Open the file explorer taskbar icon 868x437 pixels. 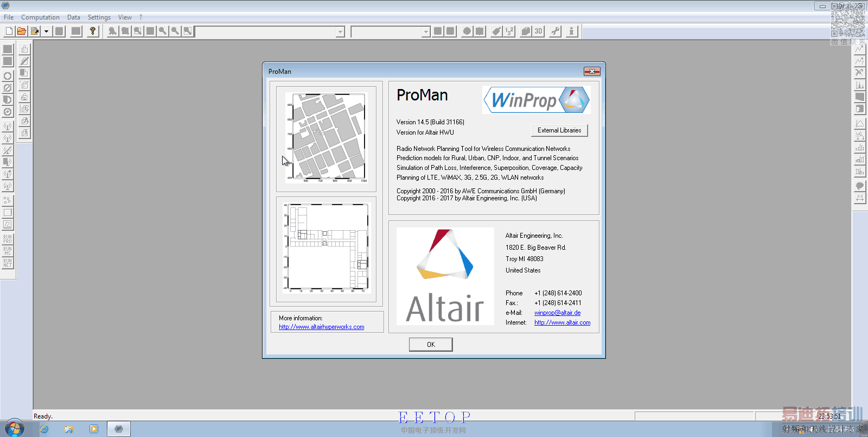69,429
